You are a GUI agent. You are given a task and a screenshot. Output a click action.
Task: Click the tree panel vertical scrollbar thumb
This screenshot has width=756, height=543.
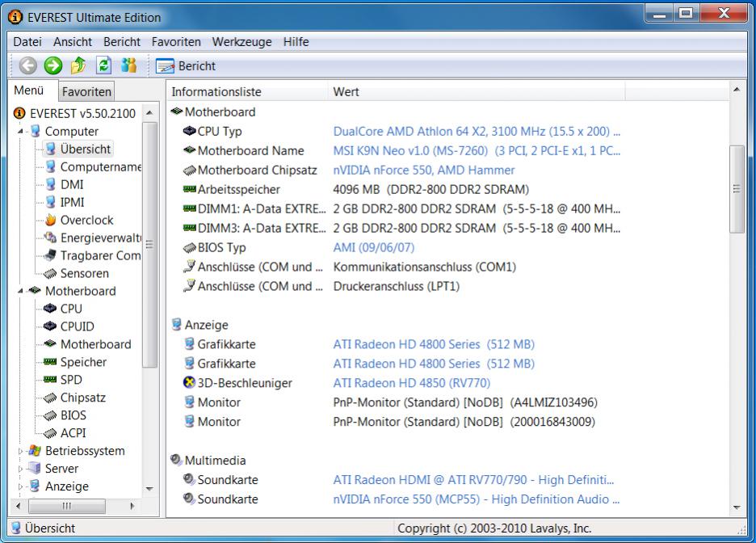(x=149, y=245)
